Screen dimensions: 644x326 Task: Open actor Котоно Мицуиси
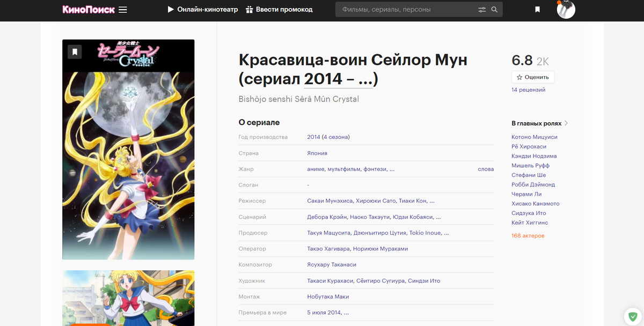[x=535, y=137]
